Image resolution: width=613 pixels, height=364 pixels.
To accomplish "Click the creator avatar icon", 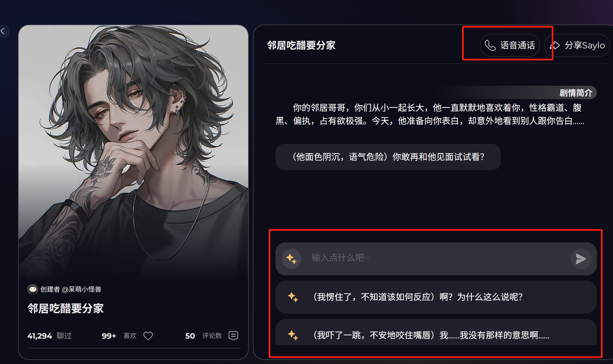I will click(x=33, y=289).
